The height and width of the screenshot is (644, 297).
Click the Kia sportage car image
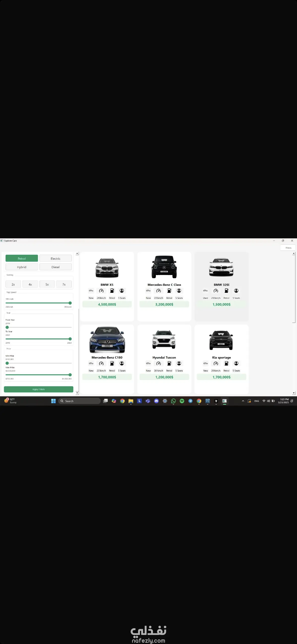[x=221, y=340]
